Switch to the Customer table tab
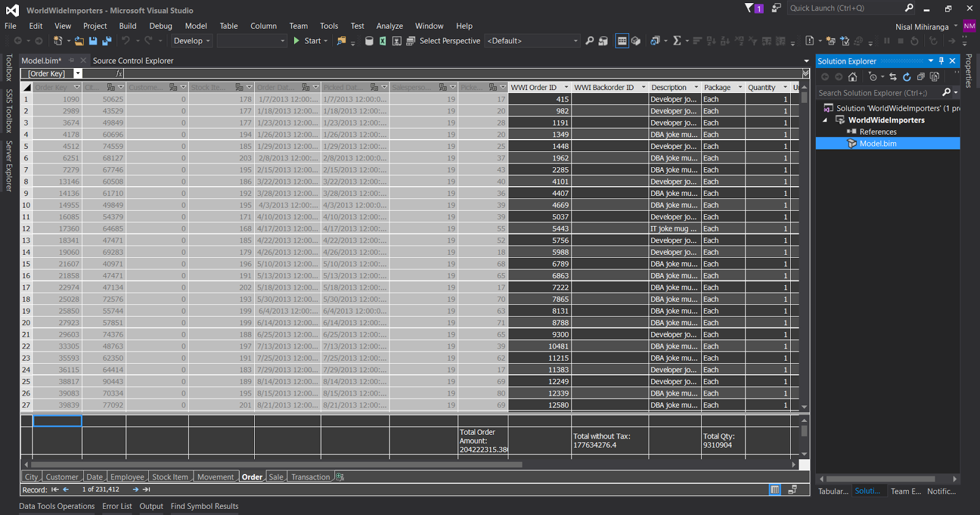The width and height of the screenshot is (980, 515). pos(62,477)
